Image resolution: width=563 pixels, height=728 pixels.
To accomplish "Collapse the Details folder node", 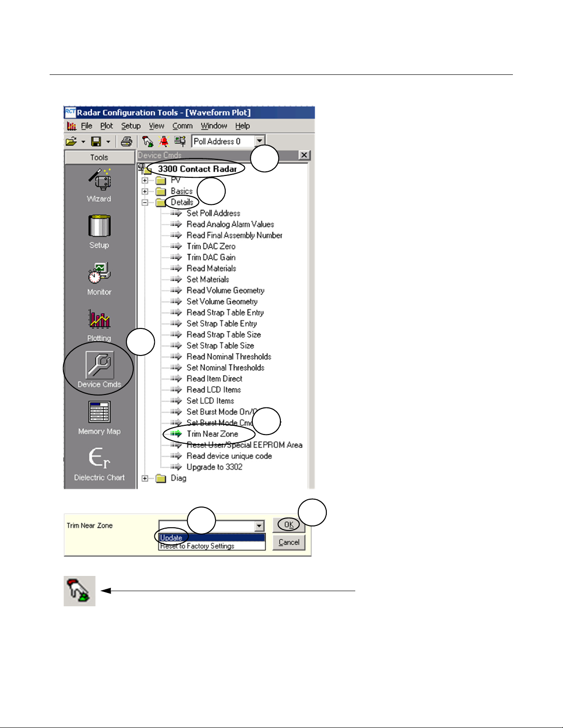I will coord(145,203).
